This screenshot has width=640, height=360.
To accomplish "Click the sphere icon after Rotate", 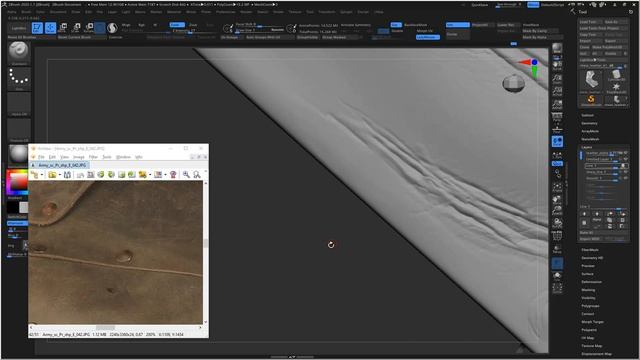I will pos(112,28).
